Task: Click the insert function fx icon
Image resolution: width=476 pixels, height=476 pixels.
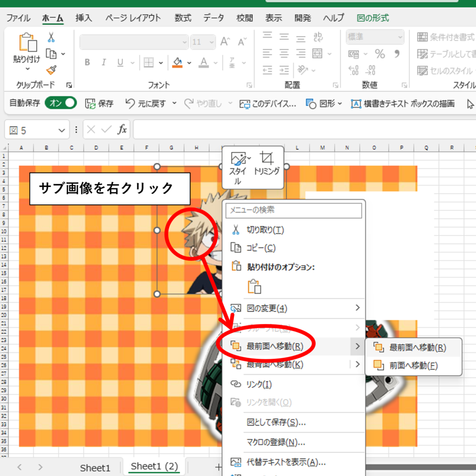Action: 122,130
